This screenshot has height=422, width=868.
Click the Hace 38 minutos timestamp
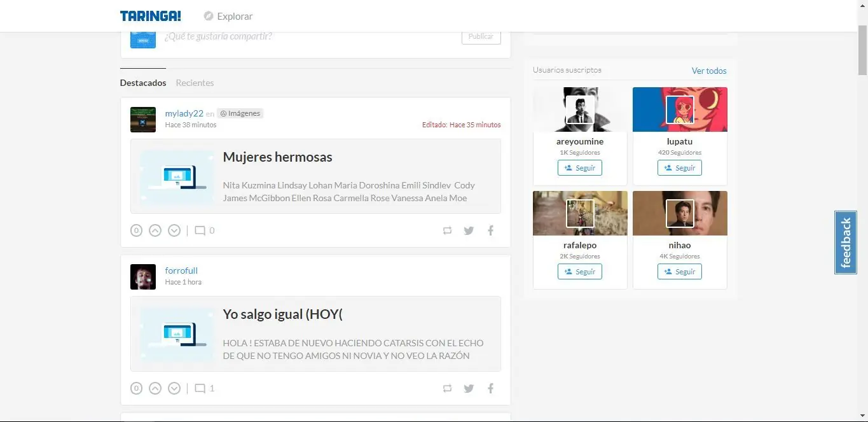[191, 125]
